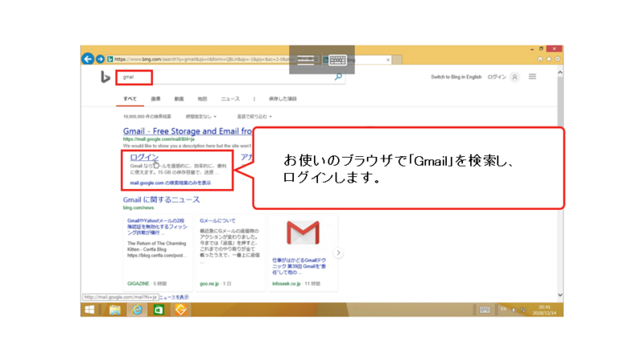Click the overlay toolbar hamburger icon
644x362 pixels.
pos(306,60)
